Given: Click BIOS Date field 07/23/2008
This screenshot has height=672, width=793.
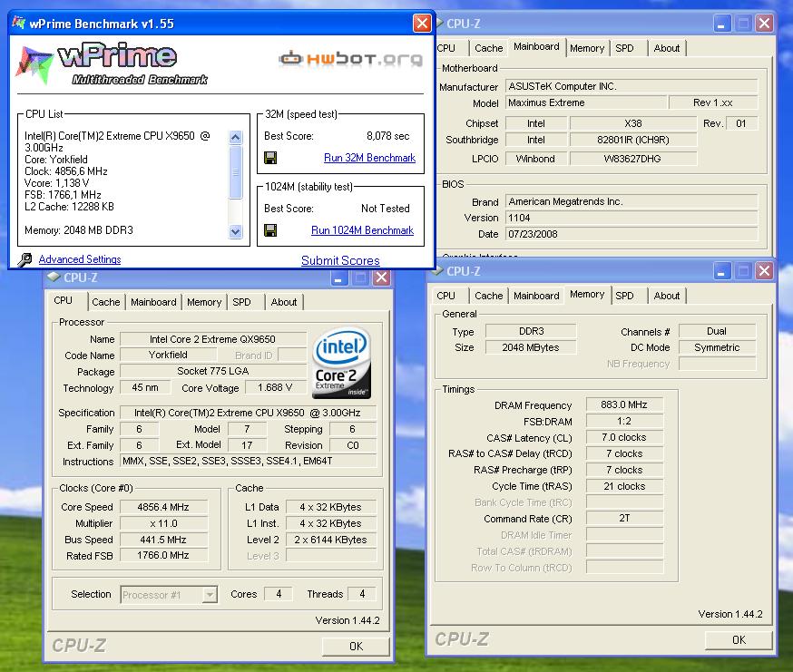Looking at the screenshot, I should point(631,234).
